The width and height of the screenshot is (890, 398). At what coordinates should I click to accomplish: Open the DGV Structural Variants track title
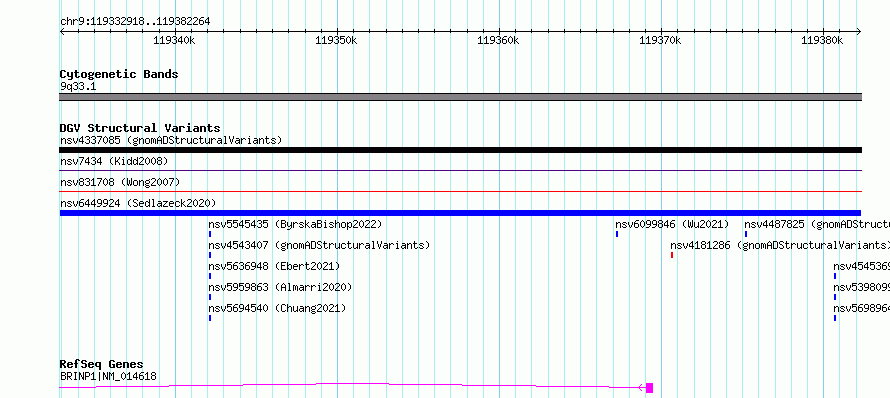(140, 128)
